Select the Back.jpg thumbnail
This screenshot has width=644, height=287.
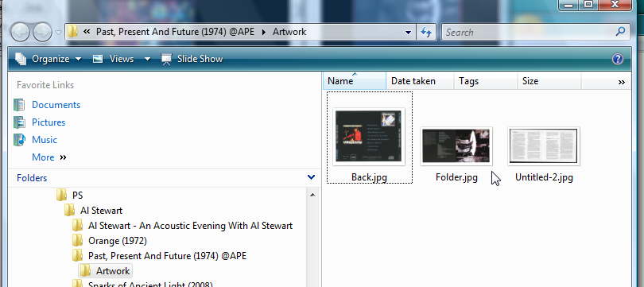pos(369,137)
